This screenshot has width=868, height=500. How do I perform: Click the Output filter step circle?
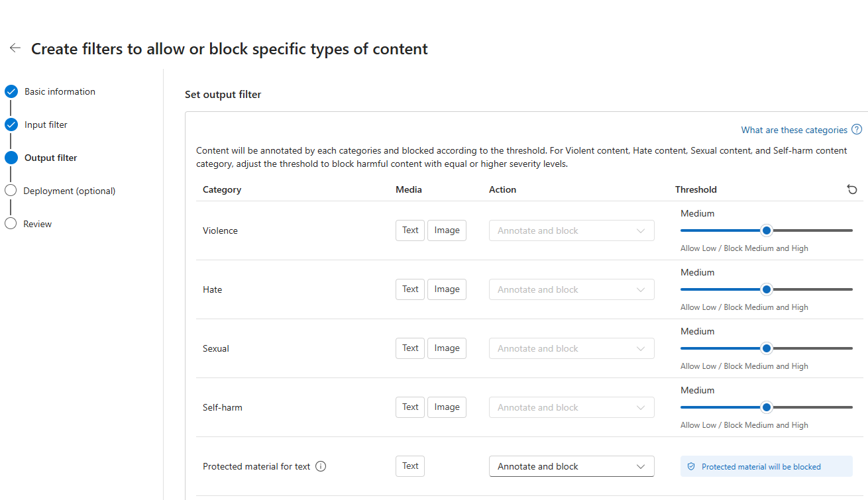11,158
